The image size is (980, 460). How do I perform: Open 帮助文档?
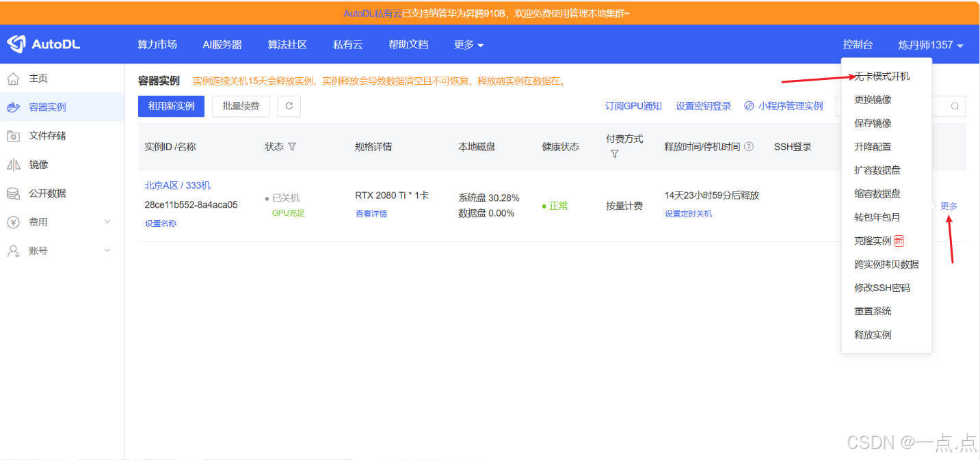pos(408,44)
